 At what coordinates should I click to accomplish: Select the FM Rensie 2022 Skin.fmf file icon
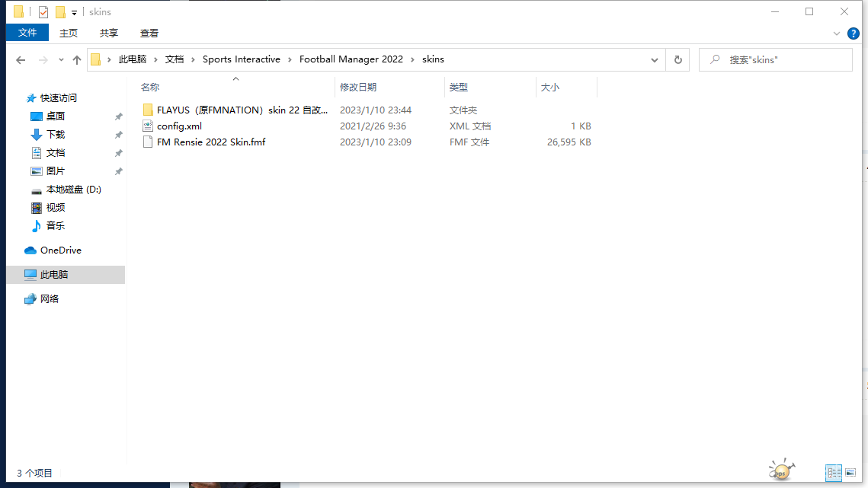pos(148,142)
